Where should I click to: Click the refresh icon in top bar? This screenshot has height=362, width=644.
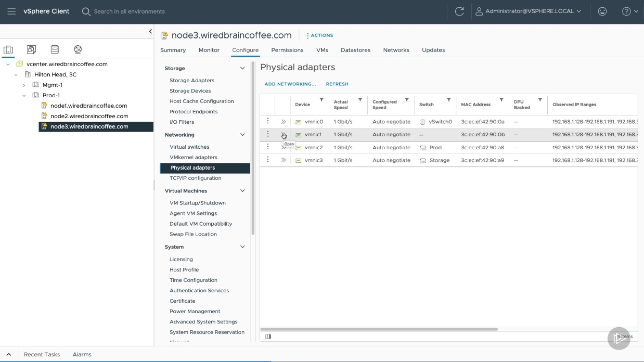(459, 11)
